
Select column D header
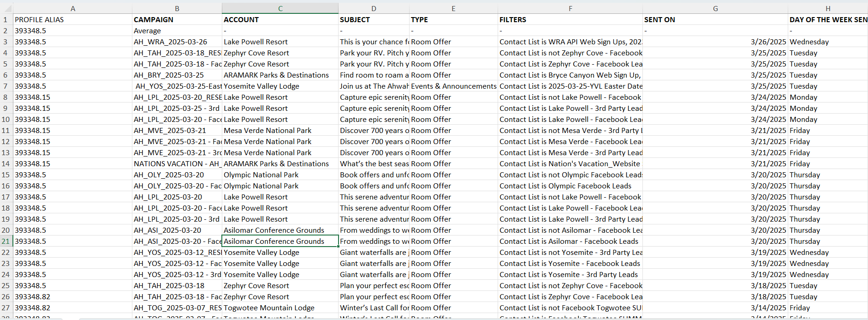pos(374,8)
